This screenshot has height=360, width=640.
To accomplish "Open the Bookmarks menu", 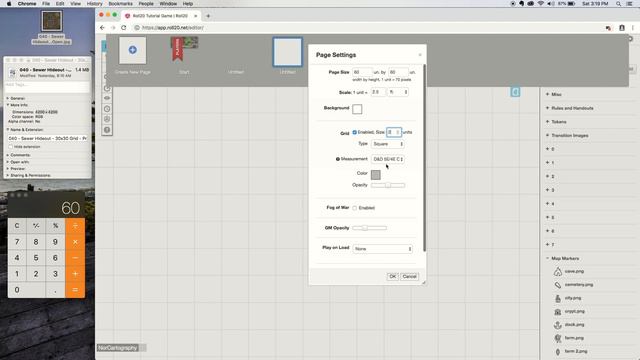I will click(x=120, y=4).
